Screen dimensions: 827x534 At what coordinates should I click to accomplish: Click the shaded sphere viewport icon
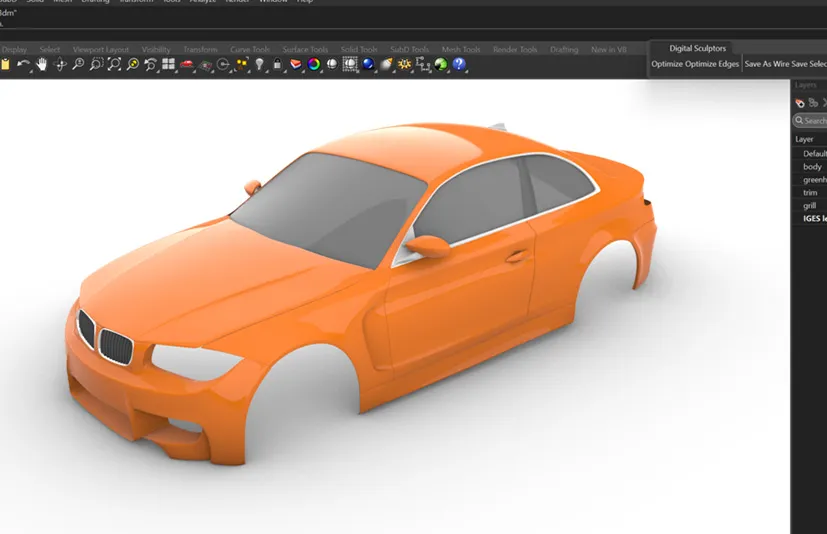pyautogui.click(x=332, y=64)
